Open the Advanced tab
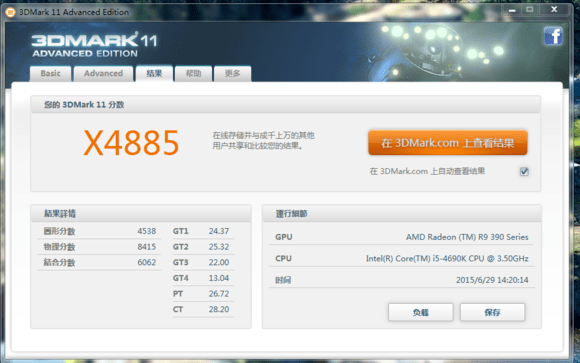This screenshot has height=363, width=580. tap(103, 73)
